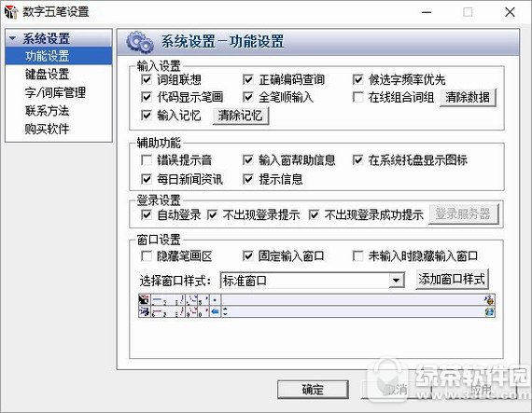The height and width of the screenshot is (413, 532).
Task: Toggle 自动登录 checkbox
Action: [x=147, y=214]
